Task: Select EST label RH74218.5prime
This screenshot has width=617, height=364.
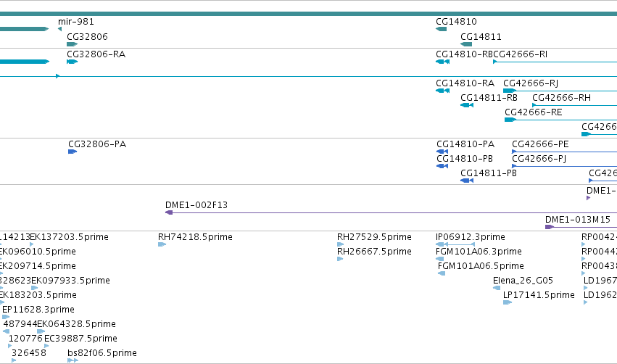Action: tap(195, 237)
